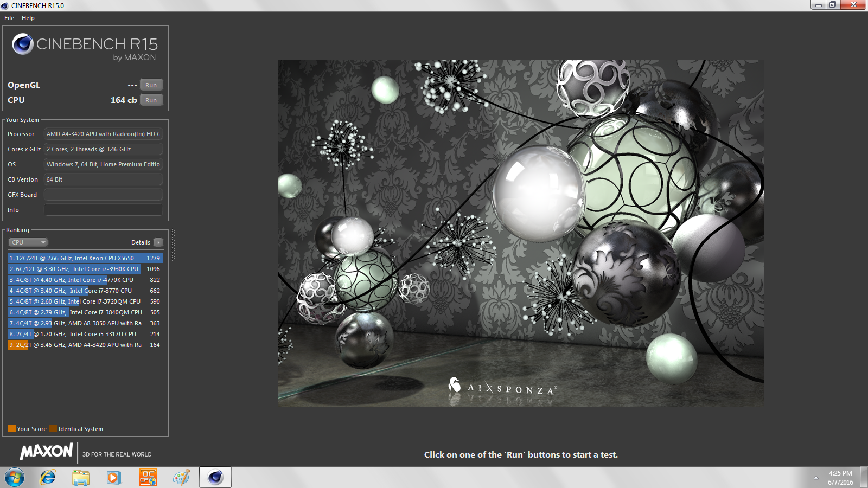Viewport: 868px width, 488px height.
Task: Select ranking entry Intel Core i5-3317U
Action: pyautogui.click(x=85, y=334)
